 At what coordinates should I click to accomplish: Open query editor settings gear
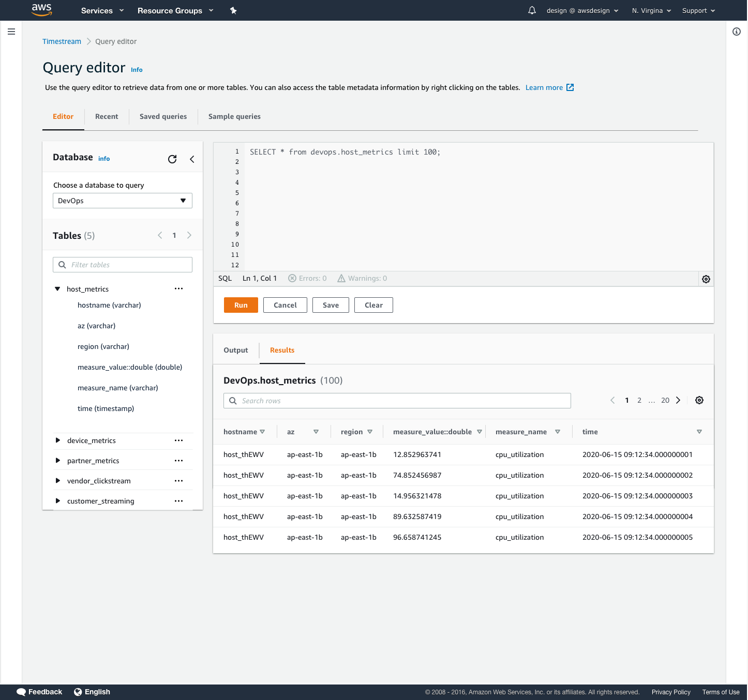coord(706,279)
